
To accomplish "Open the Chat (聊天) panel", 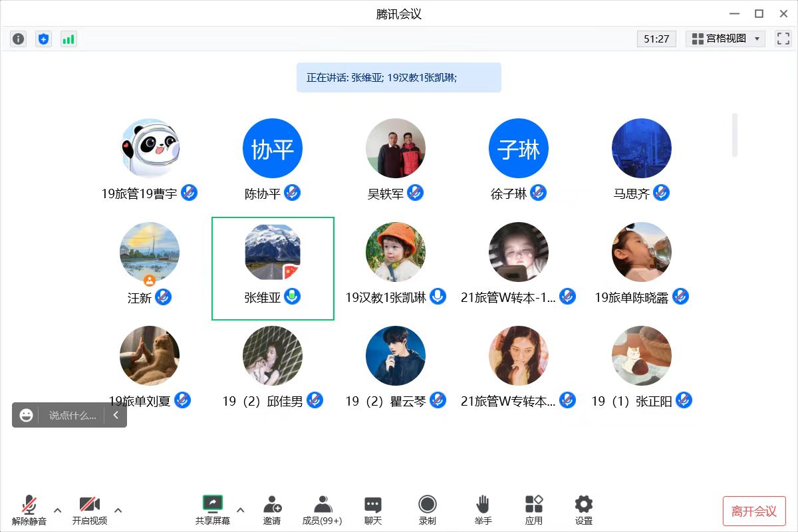I will pos(373,510).
